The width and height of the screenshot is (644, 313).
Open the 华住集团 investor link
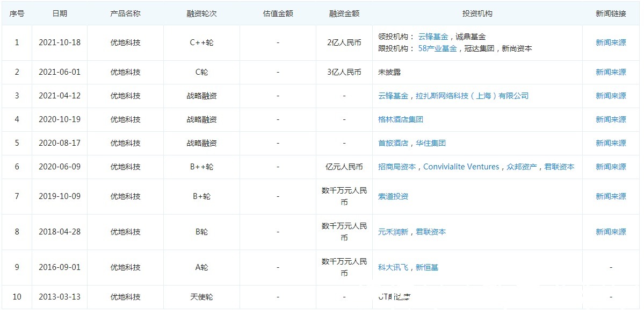pyautogui.click(x=430, y=143)
